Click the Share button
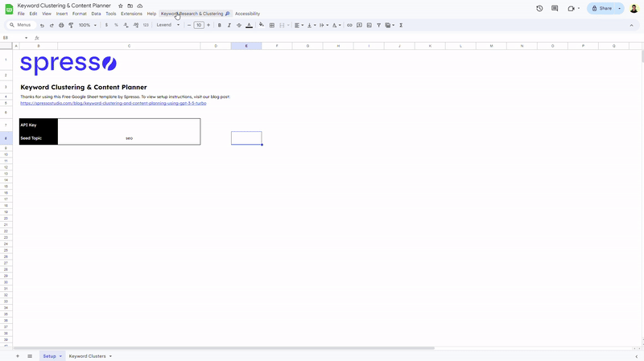Screen dimensions: 644x361 (x=602, y=8)
